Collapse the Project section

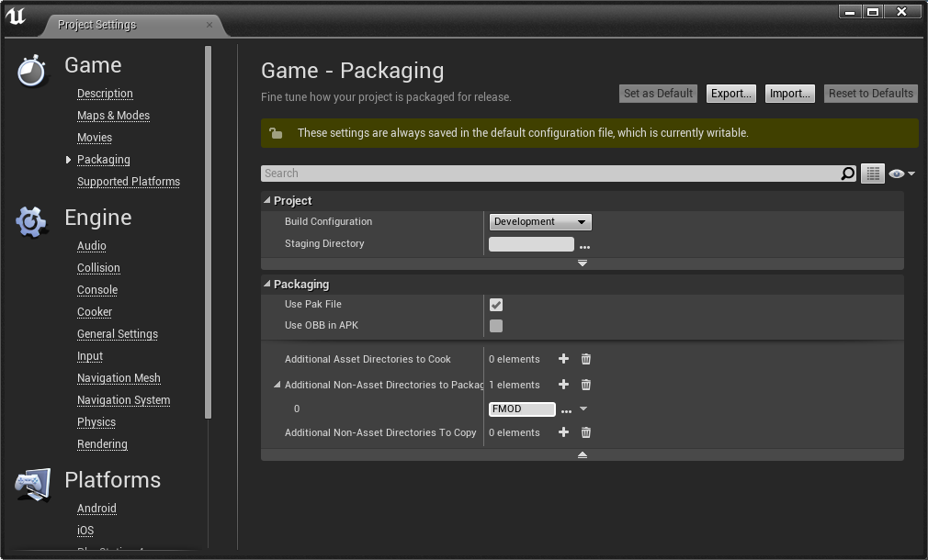pyautogui.click(x=267, y=200)
